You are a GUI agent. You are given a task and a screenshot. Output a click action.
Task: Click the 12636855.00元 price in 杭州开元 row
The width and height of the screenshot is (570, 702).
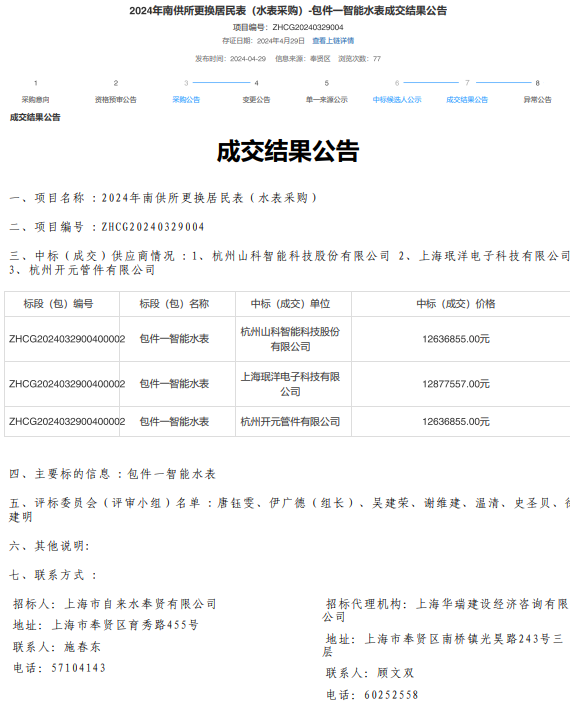tap(456, 422)
